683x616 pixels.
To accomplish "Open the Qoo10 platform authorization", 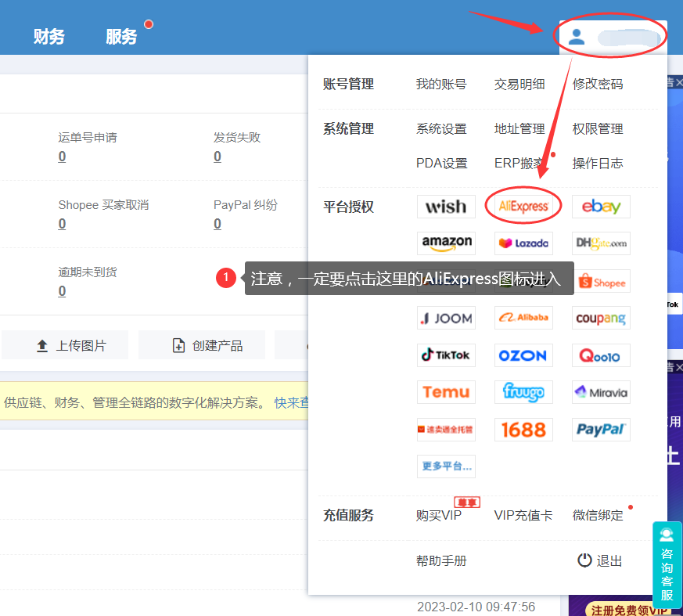I will (601, 355).
